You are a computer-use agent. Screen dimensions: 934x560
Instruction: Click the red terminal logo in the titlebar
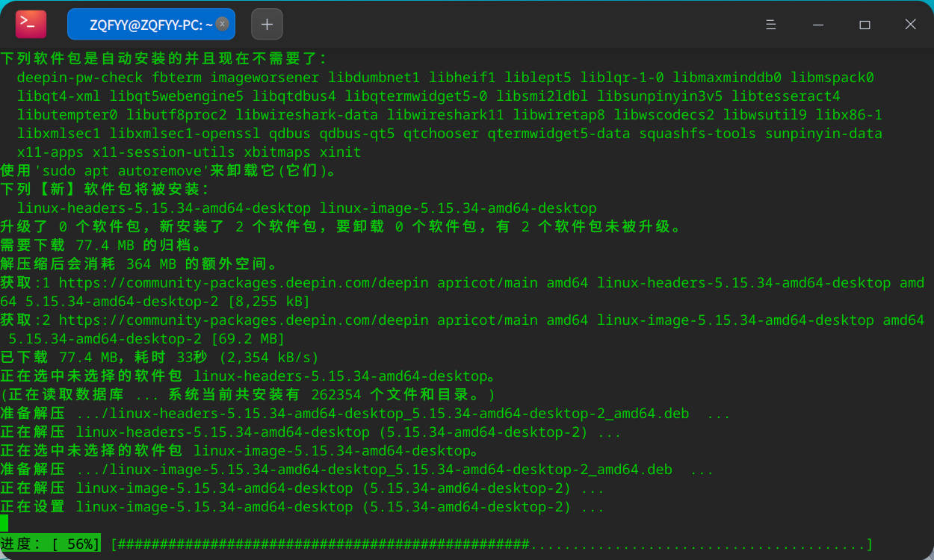(x=29, y=24)
